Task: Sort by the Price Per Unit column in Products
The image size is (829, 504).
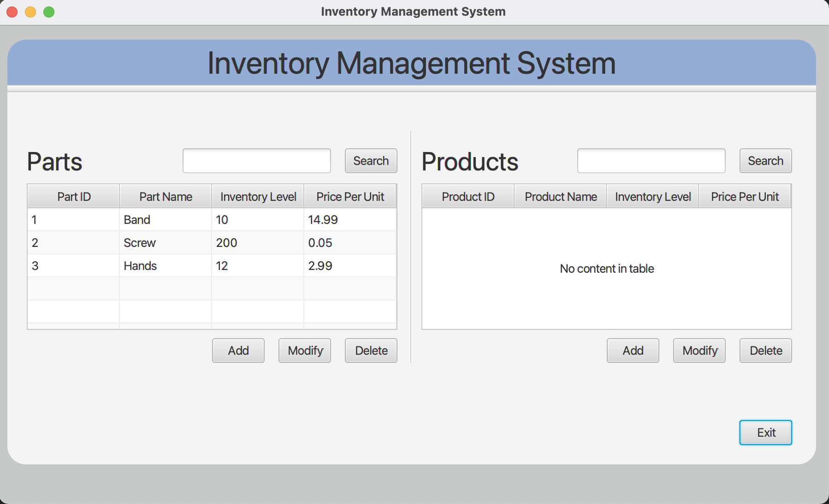Action: pyautogui.click(x=745, y=196)
